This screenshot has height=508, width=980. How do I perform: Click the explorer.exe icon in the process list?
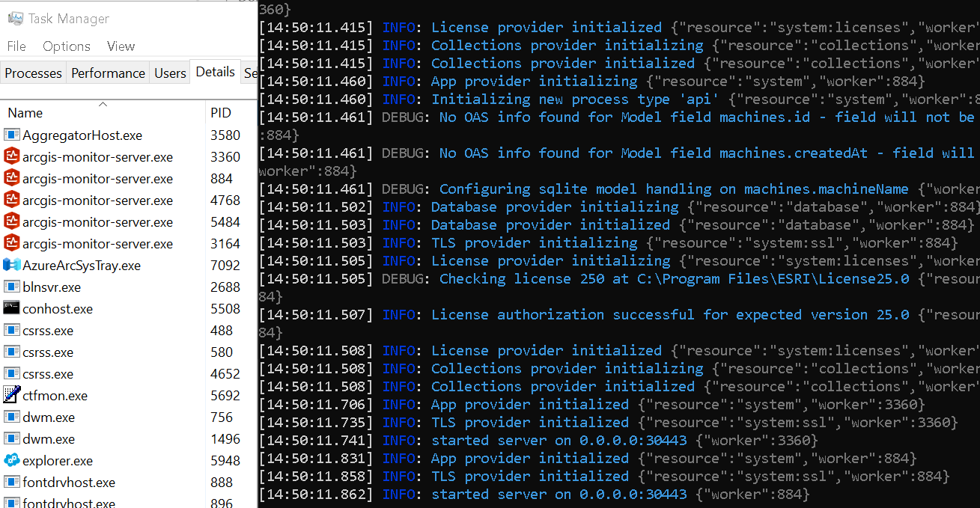pos(13,461)
